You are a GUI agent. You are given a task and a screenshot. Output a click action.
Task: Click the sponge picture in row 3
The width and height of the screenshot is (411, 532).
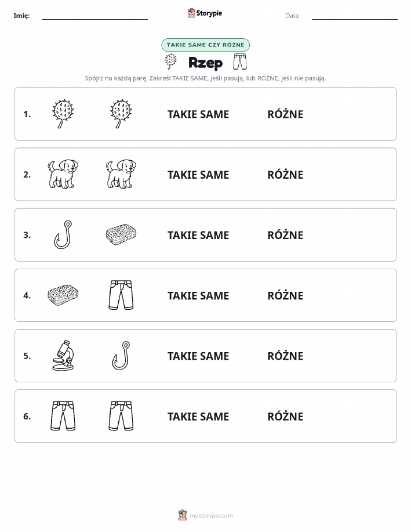[121, 234]
